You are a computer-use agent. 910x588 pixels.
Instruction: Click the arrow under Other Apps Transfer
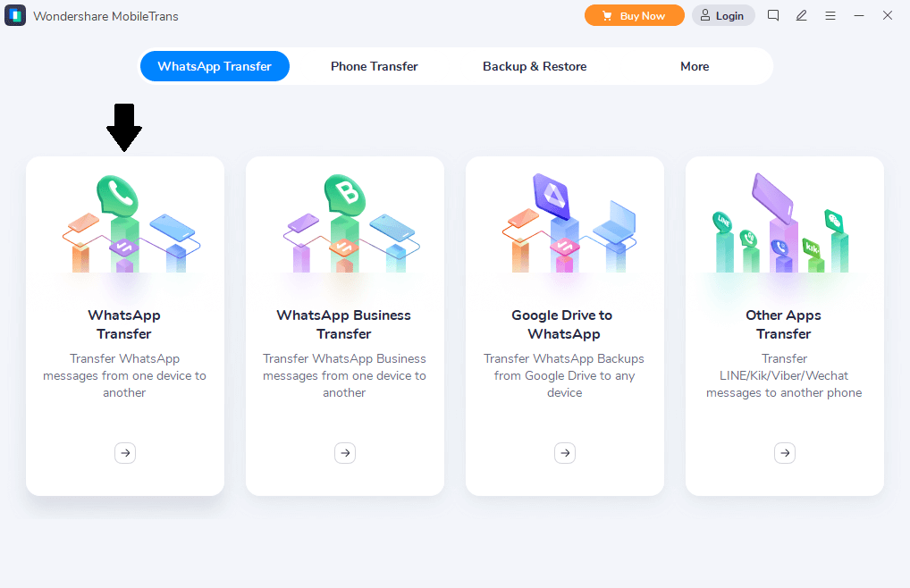coord(785,453)
